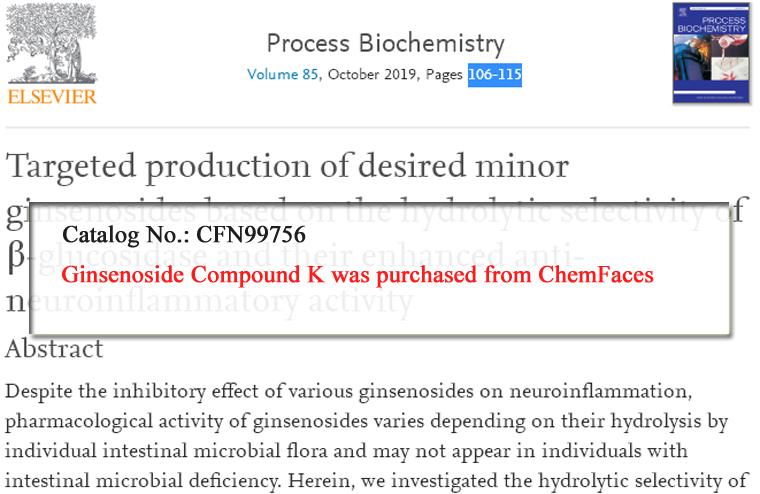
Task: Click the word 'Pages' before the page range
Action: tap(444, 75)
